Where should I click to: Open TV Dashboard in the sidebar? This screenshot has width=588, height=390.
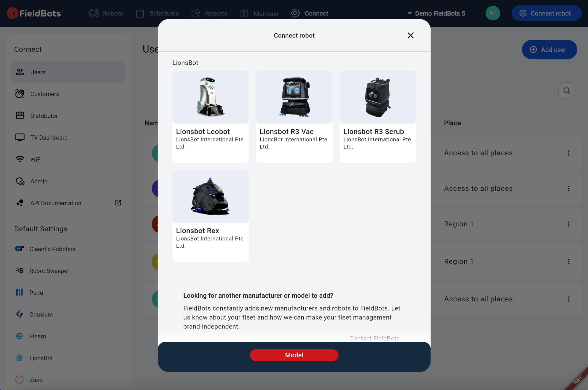click(x=68, y=137)
